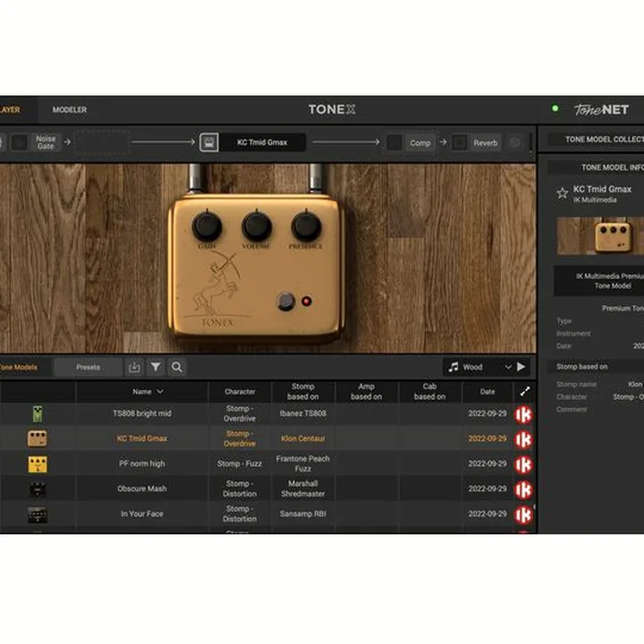Switch to the Presets tab

tap(88, 368)
